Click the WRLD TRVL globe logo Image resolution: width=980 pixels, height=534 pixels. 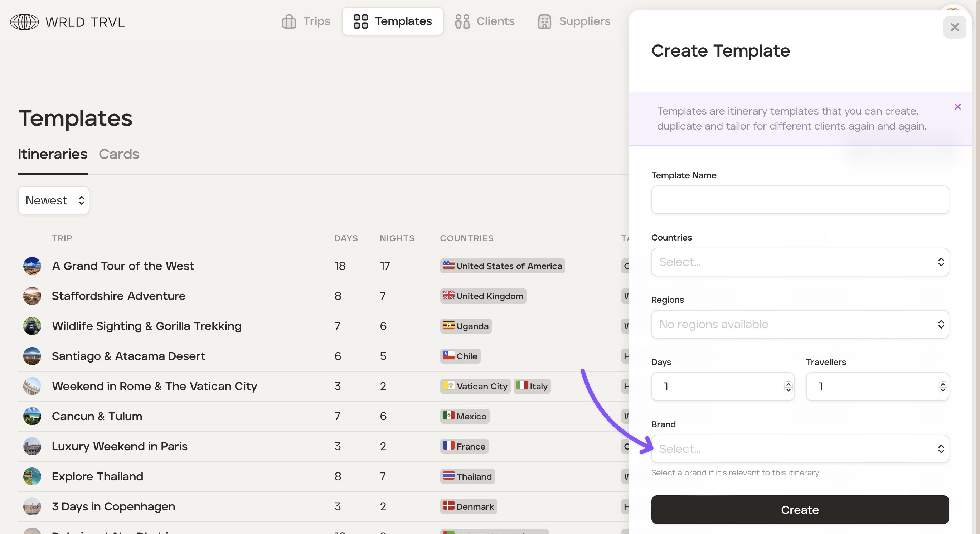(x=24, y=22)
